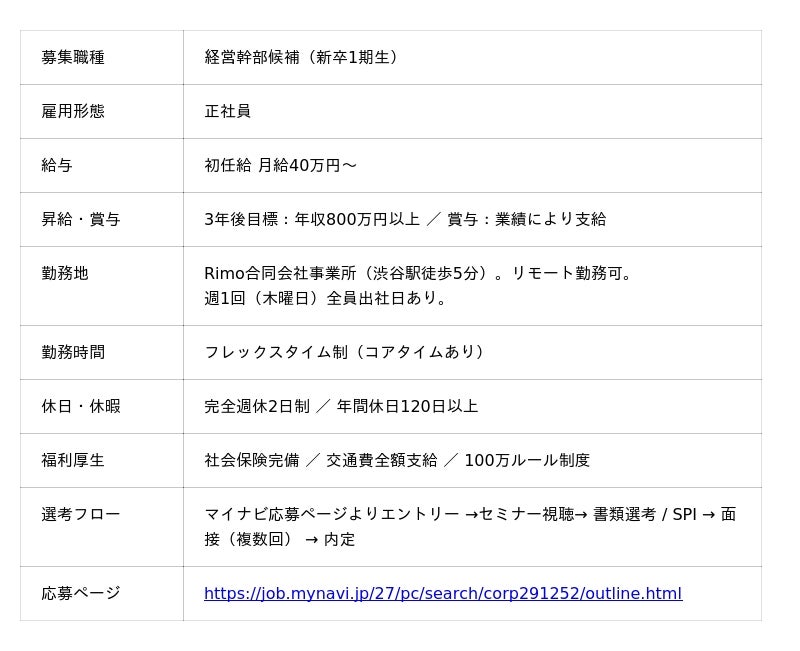Viewport: 800px width, 651px height.
Task: Click the 社会保険完備 benefits text
Action: tap(251, 460)
